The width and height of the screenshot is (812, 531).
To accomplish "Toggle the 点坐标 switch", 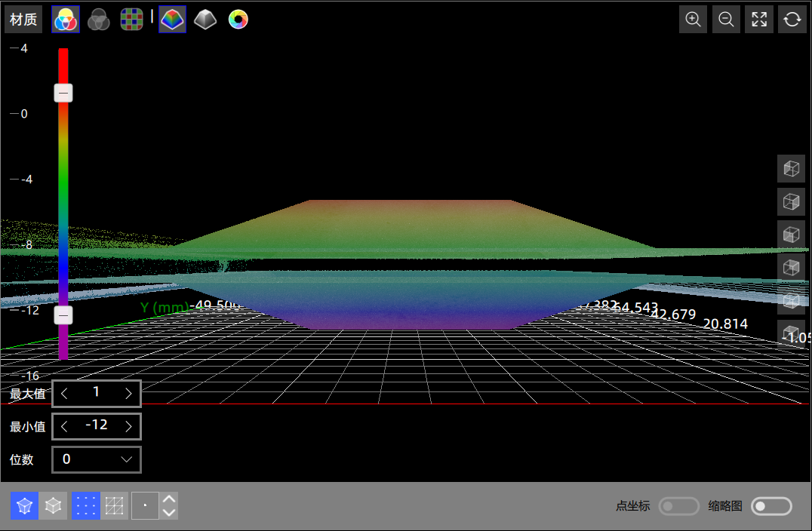I will click(x=678, y=506).
